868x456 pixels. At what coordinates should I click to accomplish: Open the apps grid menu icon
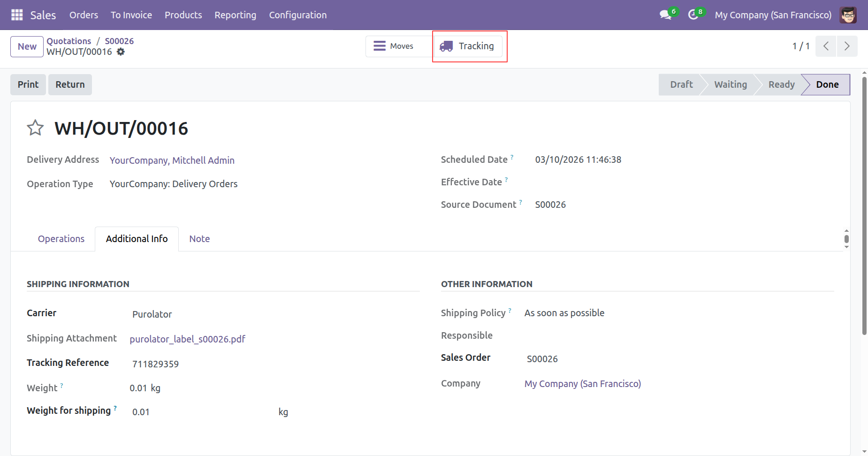tap(17, 15)
